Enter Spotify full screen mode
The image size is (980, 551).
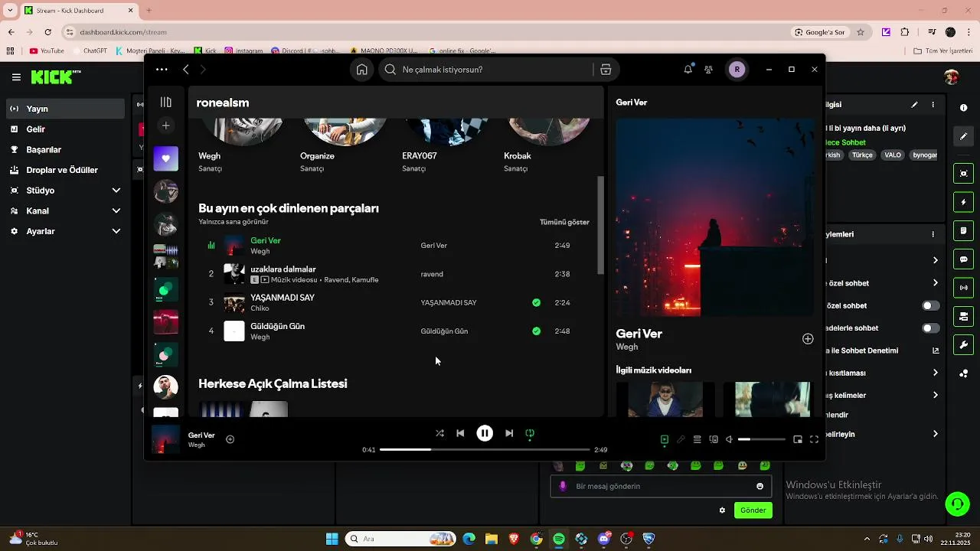pos(814,439)
